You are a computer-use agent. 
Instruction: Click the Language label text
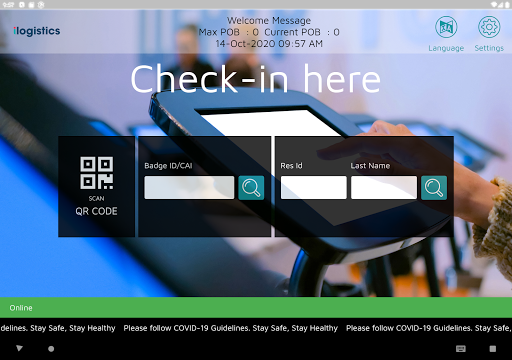(x=446, y=48)
